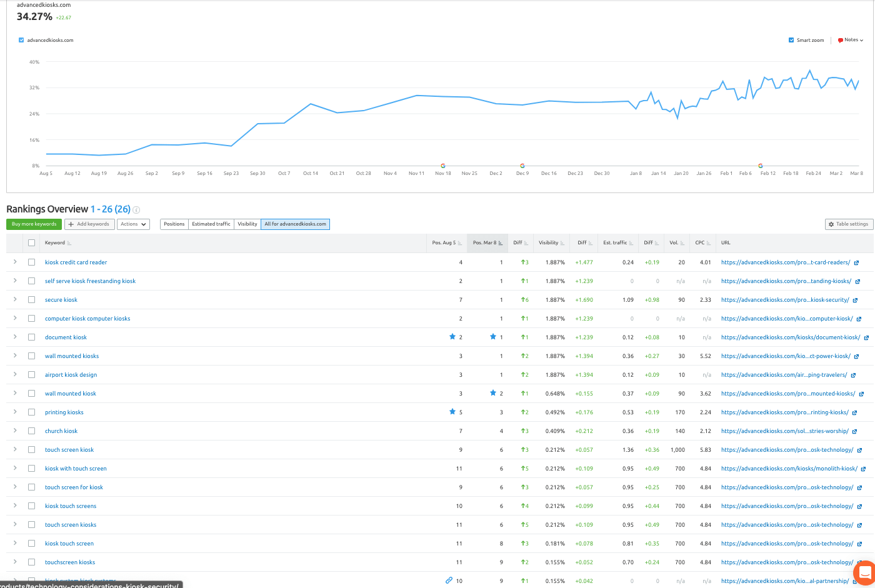Open the church kiosk keyword link
This screenshot has height=588, width=875.
pyautogui.click(x=61, y=431)
